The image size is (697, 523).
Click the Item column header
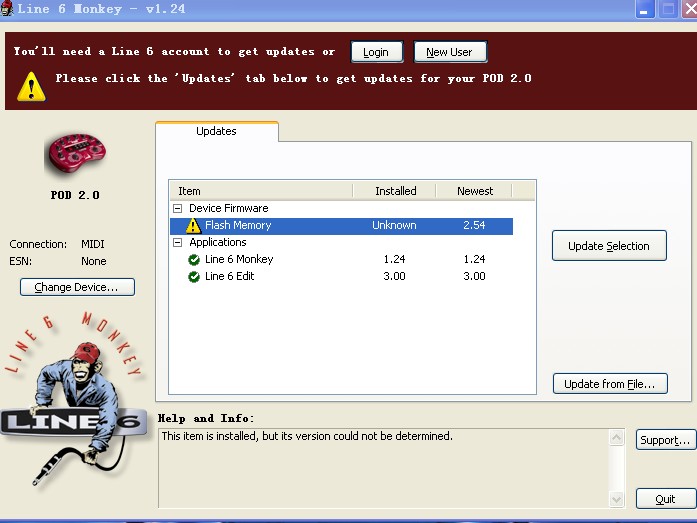pyautogui.click(x=261, y=191)
